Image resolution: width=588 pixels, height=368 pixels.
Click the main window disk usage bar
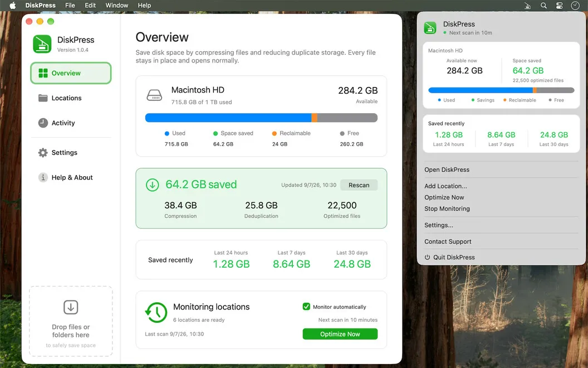261,118
